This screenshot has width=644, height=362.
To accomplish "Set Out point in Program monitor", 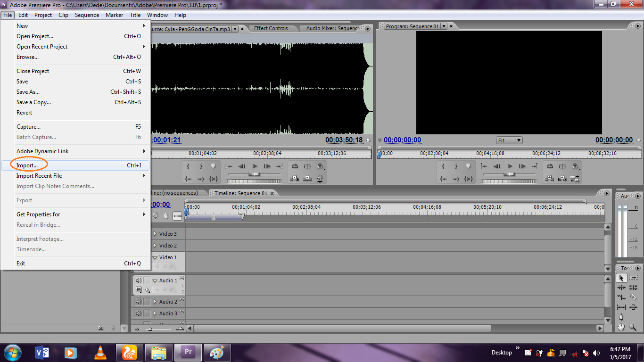I will coord(456,166).
